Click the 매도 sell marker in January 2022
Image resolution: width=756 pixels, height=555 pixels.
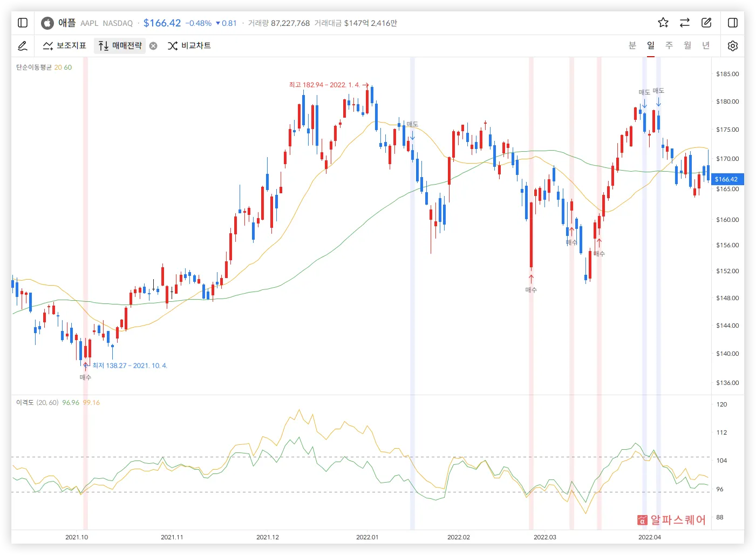412,125
